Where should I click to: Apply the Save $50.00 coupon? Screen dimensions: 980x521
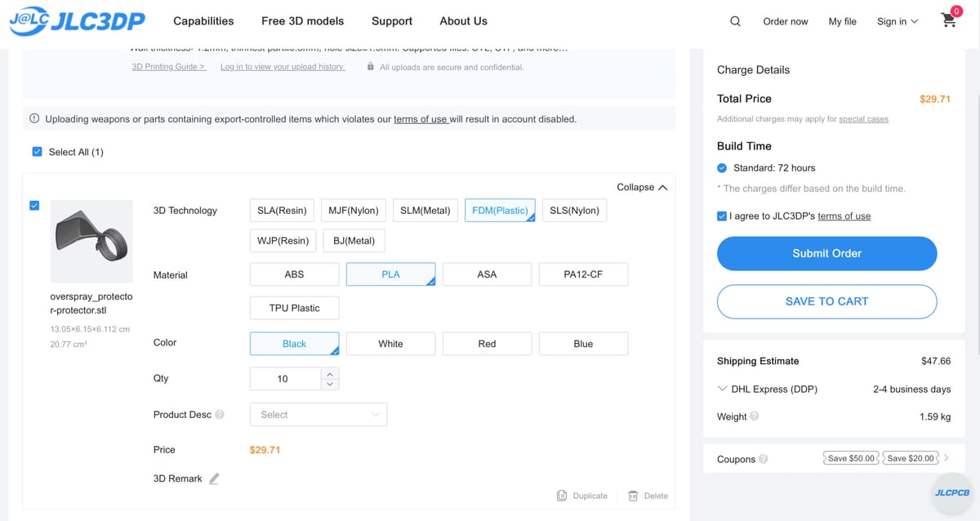tap(851, 458)
